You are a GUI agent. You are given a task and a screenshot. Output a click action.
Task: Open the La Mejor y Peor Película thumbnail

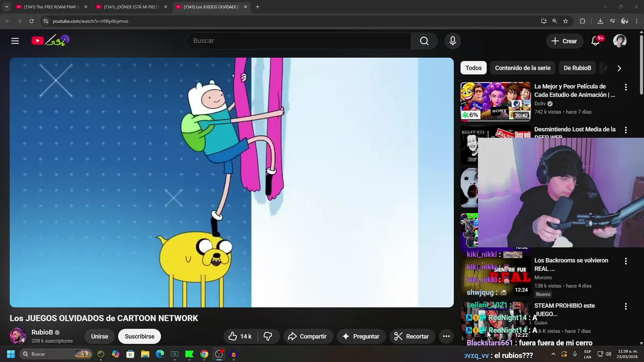[x=496, y=102]
